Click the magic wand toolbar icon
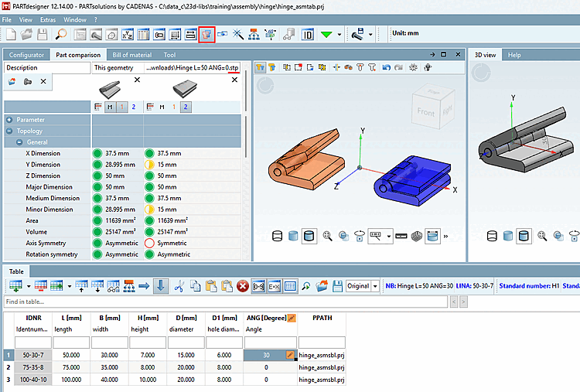Screen dimensions: 580x392 click(238, 34)
